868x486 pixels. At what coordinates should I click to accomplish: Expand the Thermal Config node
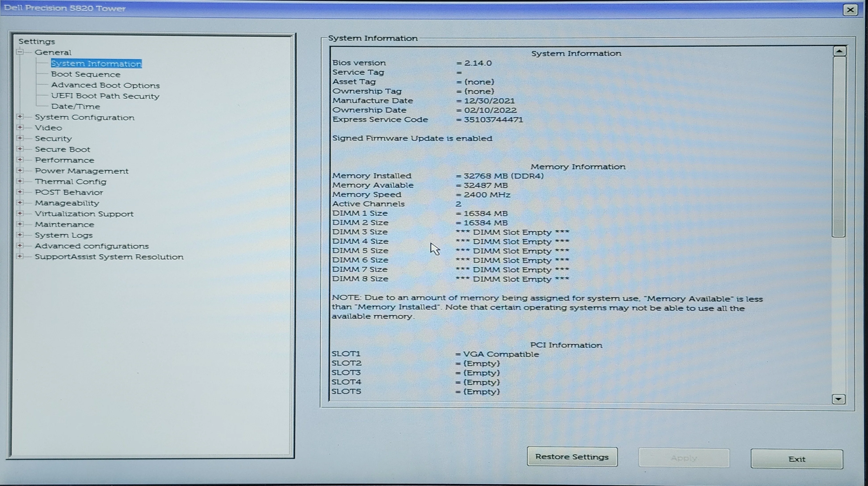[20, 181]
